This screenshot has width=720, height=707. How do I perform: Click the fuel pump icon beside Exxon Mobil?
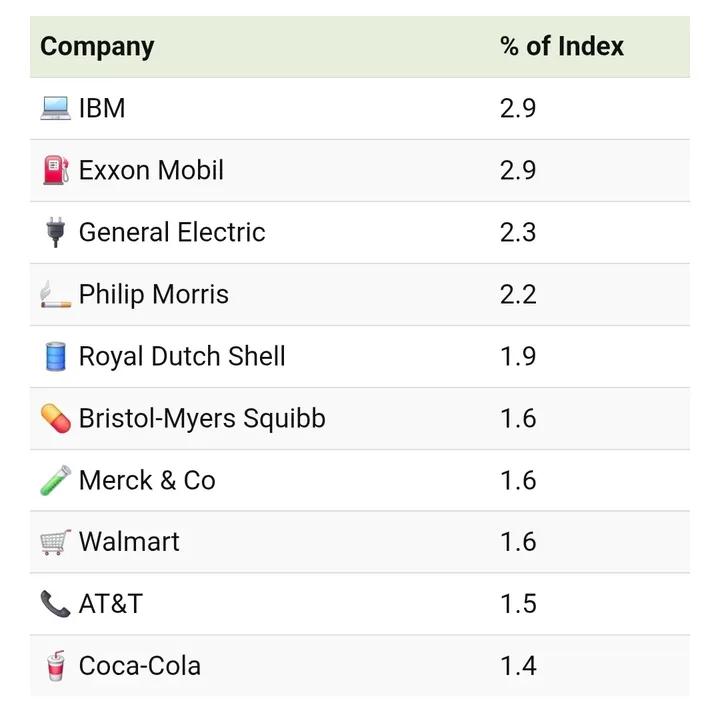[x=55, y=170]
